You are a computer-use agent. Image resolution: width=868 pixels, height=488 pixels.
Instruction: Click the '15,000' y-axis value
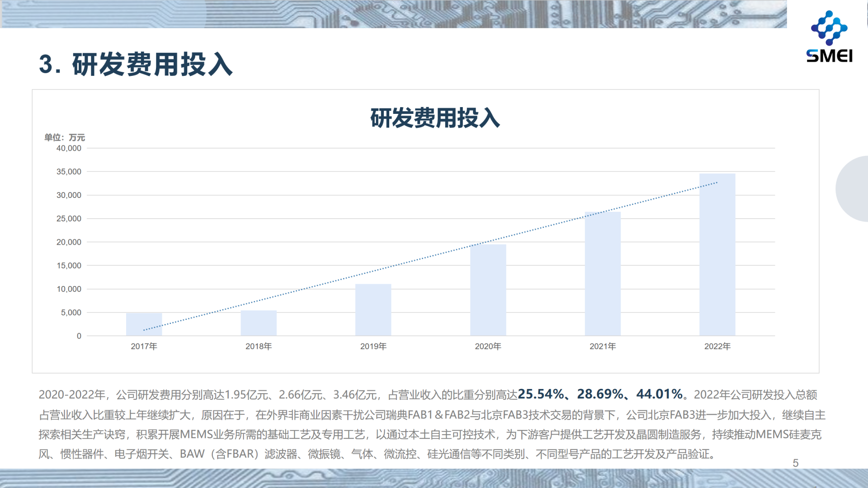point(69,266)
